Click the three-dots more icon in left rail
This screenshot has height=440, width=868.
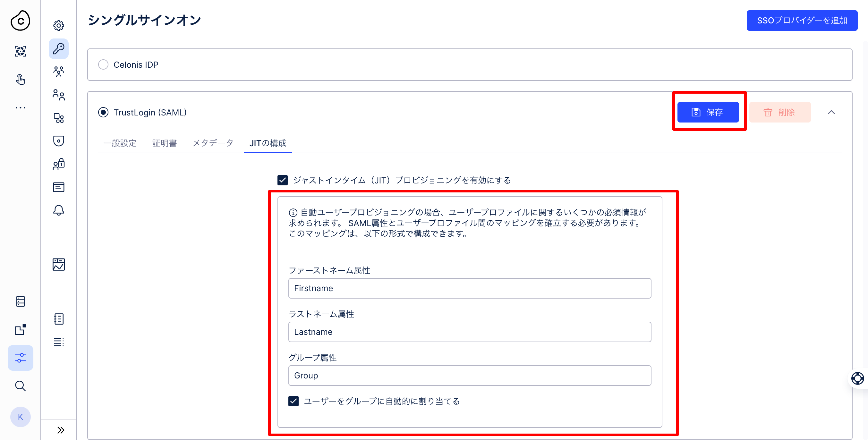[21, 107]
